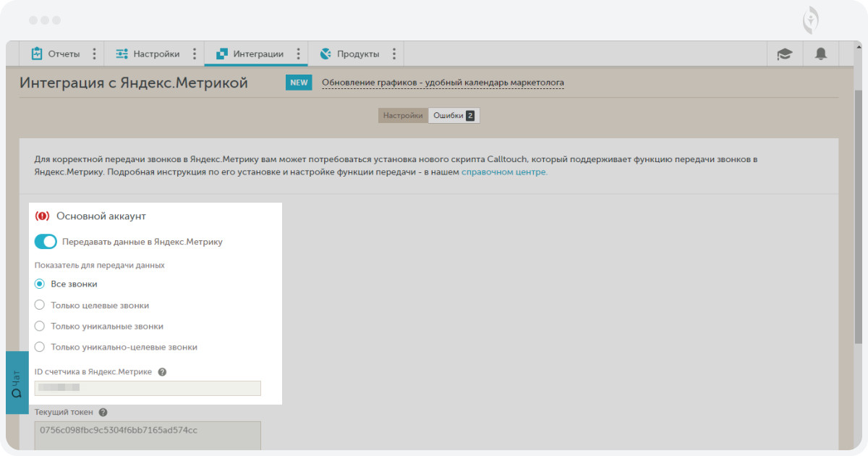868x456 pixels.
Task: Select the Только уникальные звонки radio button
Action: (40, 326)
